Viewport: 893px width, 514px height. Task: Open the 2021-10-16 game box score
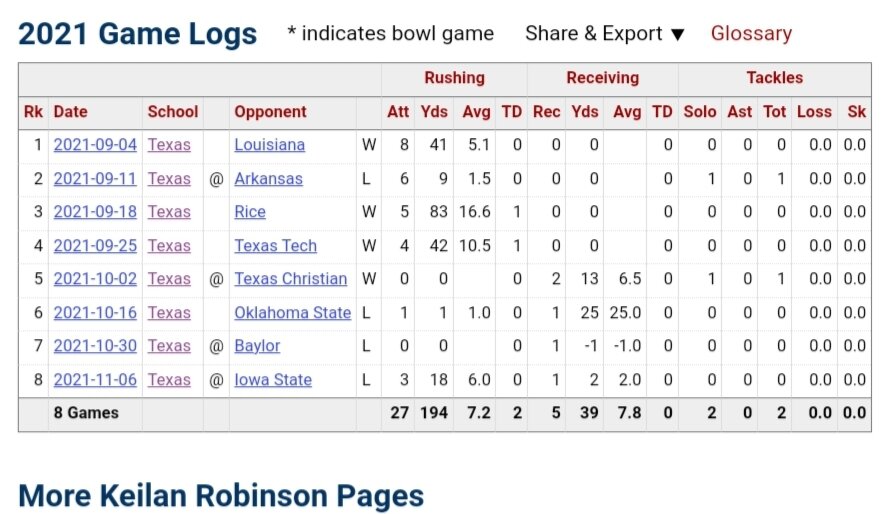[95, 313]
